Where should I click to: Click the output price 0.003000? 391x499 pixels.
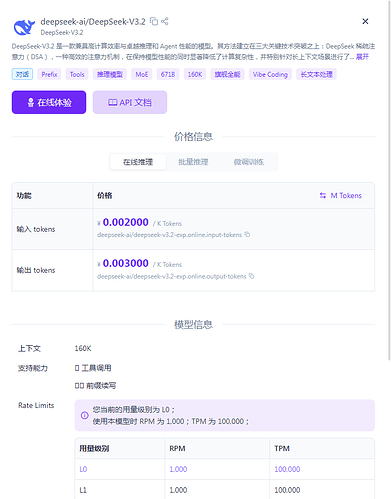(126, 263)
